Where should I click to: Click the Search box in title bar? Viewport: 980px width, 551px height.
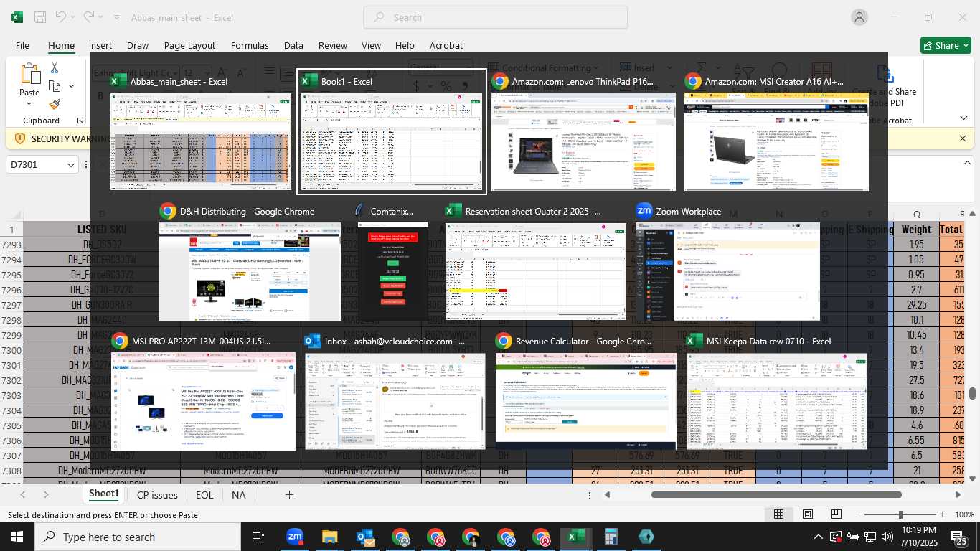496,17
